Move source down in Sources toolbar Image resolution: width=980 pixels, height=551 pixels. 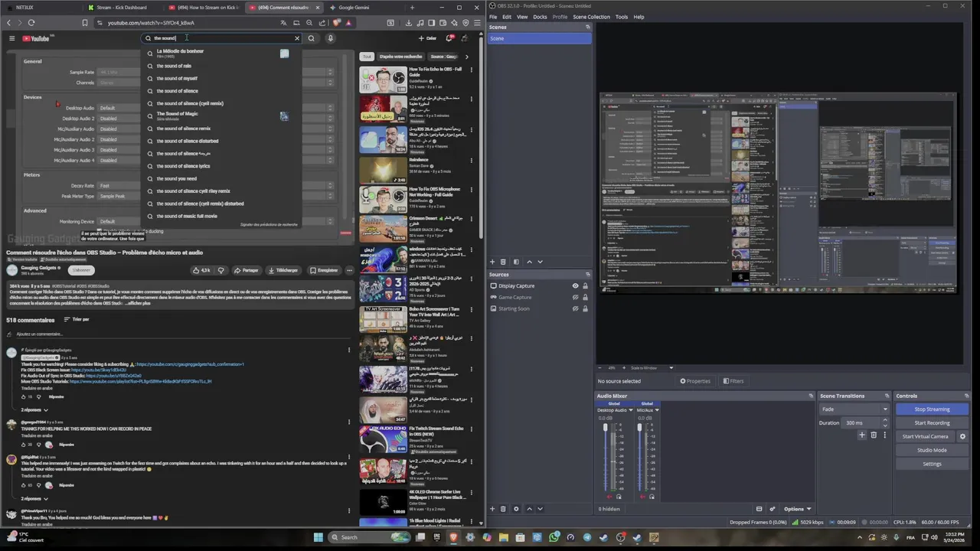[540, 509]
